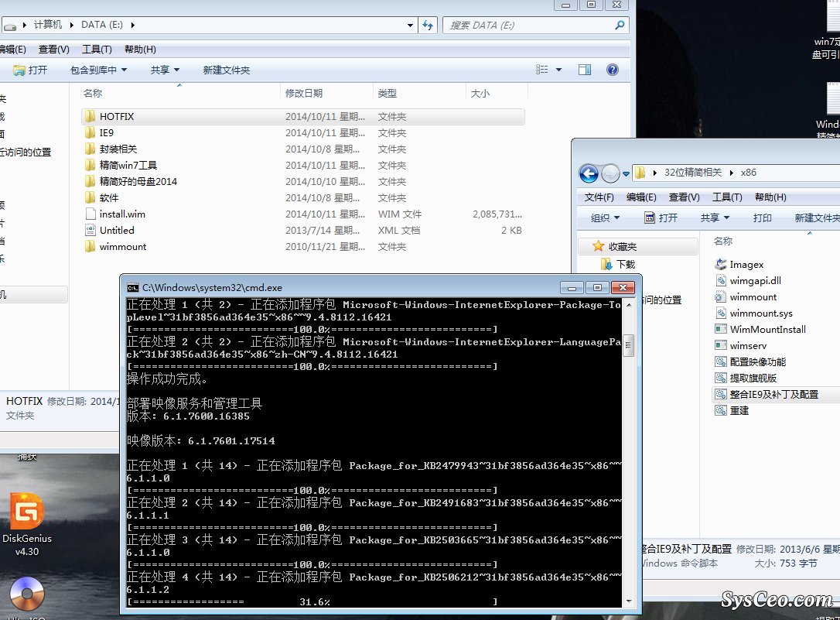Click the 搜索 DATA (E:) search field
The width and height of the screenshot is (840, 620).
pos(536,26)
